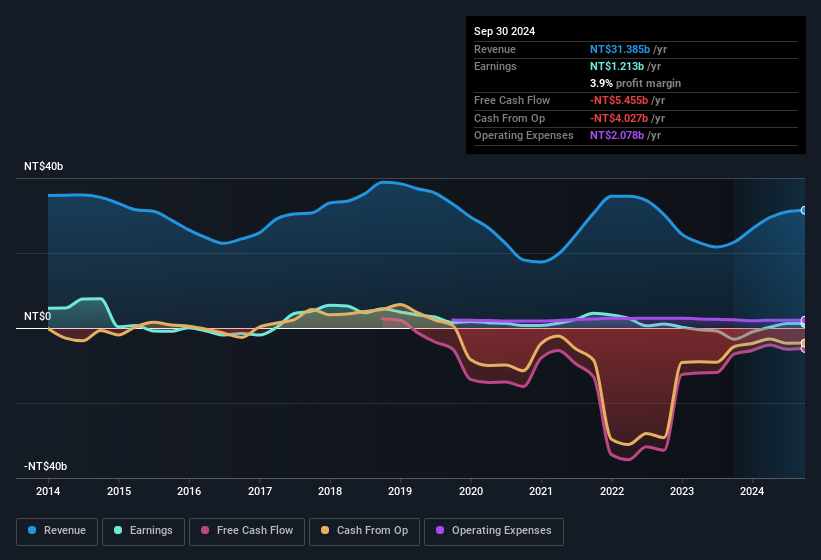
Task: Toggle the Cash From Op legend button
Action: pos(364,531)
